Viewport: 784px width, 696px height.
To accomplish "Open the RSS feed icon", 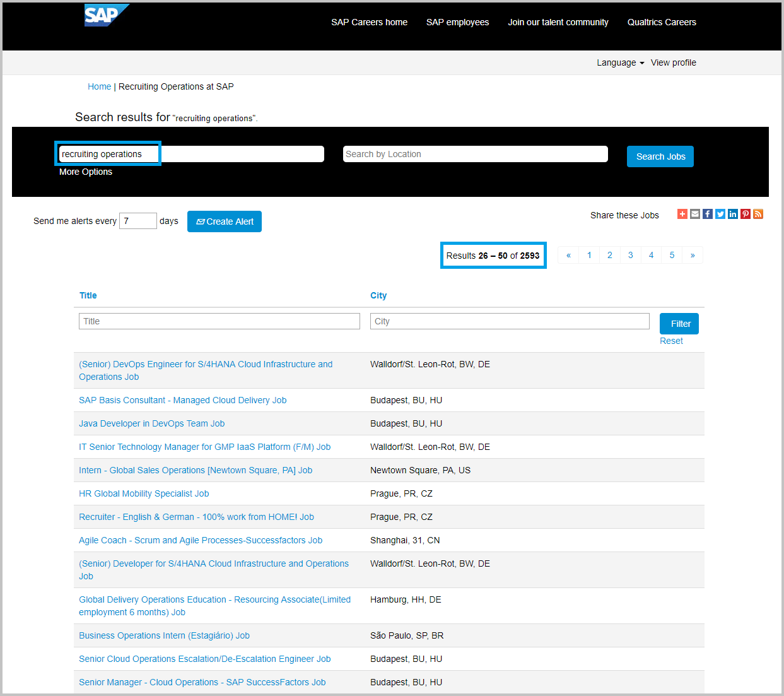I will (x=758, y=214).
